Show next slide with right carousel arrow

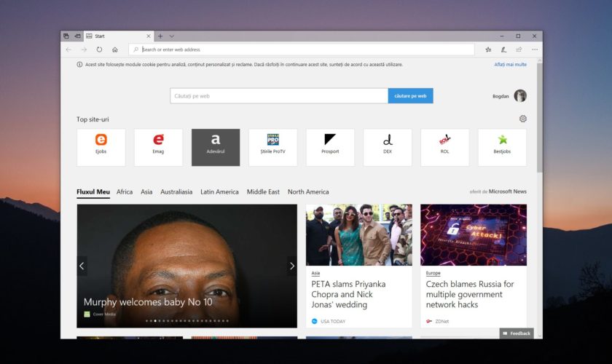[291, 266]
